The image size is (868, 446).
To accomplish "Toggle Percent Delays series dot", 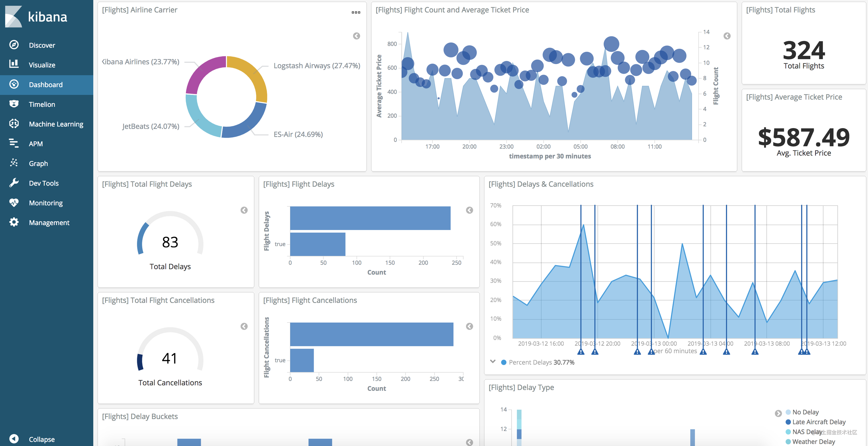I will (x=504, y=362).
